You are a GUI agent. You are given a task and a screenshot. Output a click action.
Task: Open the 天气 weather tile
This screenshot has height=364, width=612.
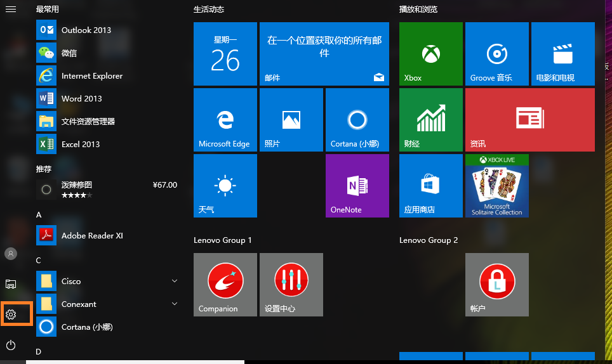tap(225, 186)
